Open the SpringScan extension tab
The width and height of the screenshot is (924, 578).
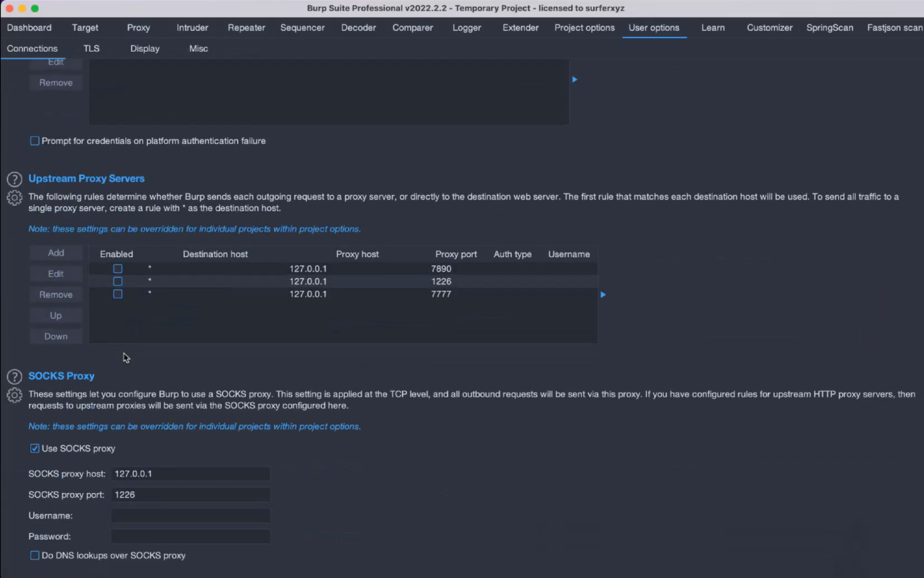(830, 27)
